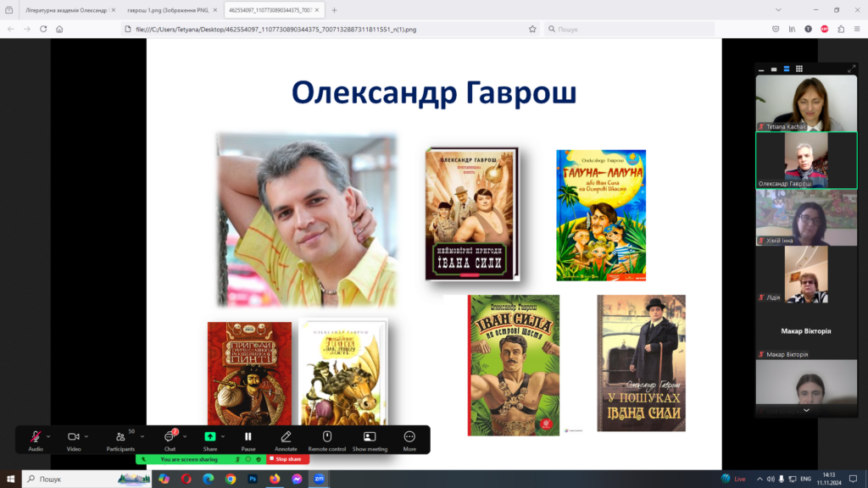Toggle the Video camera in Zoom
The width and height of the screenshot is (868, 488).
coord(74,437)
